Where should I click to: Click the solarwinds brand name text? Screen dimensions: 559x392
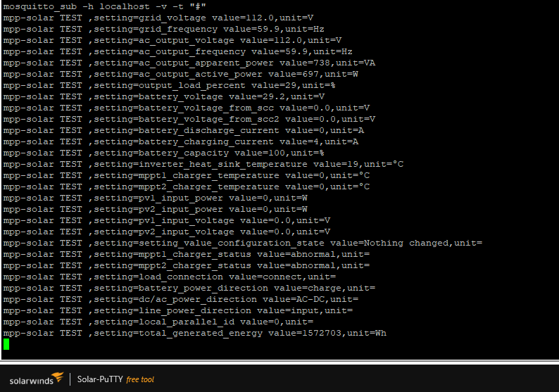32,381
